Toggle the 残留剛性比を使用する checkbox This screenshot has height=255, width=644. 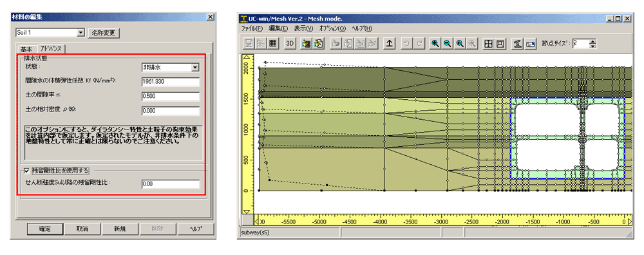click(26, 170)
